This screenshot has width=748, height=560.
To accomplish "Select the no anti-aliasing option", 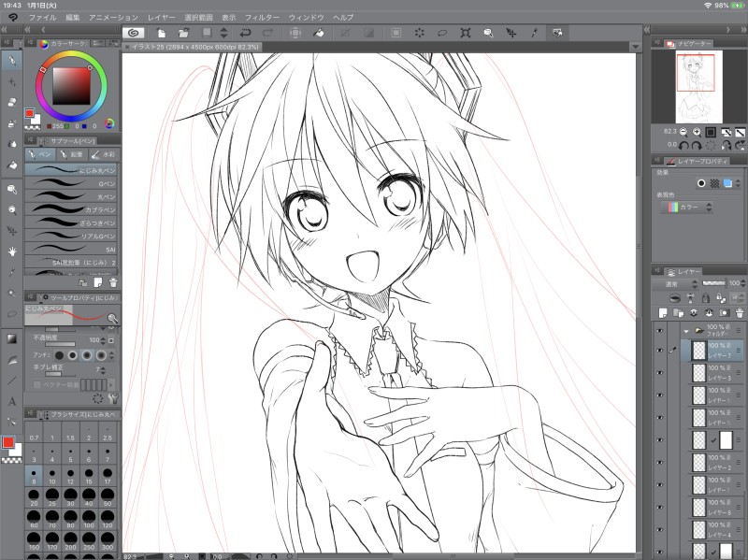I will 59,355.
